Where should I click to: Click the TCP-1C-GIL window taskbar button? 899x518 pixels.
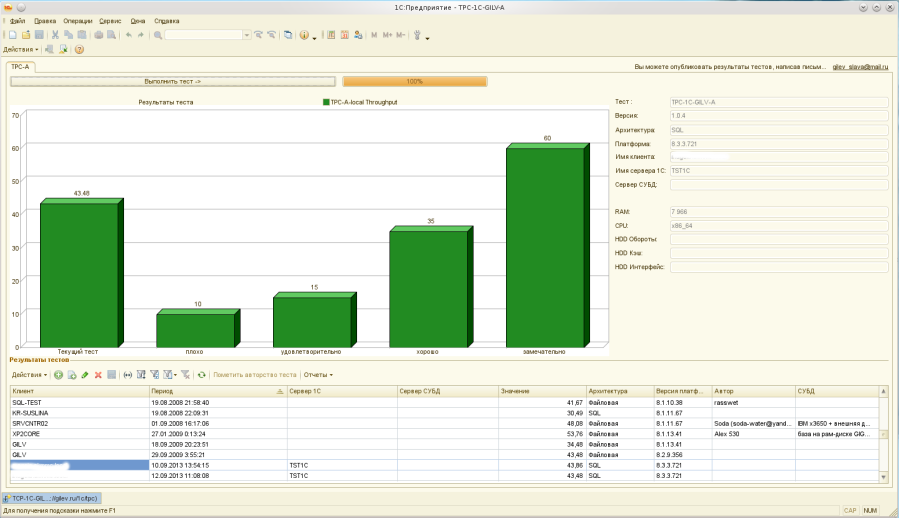click(52, 498)
